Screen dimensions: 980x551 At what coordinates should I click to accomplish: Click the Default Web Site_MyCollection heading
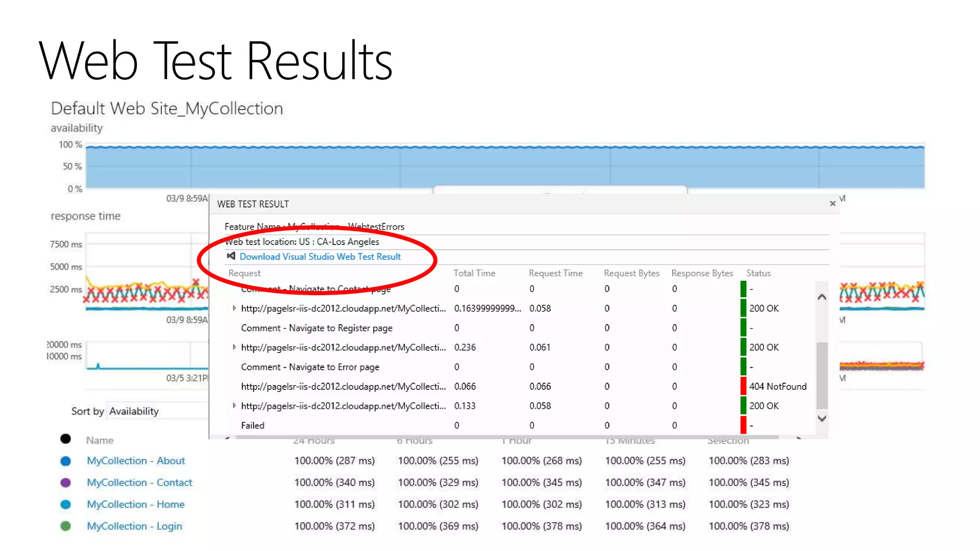(x=167, y=109)
